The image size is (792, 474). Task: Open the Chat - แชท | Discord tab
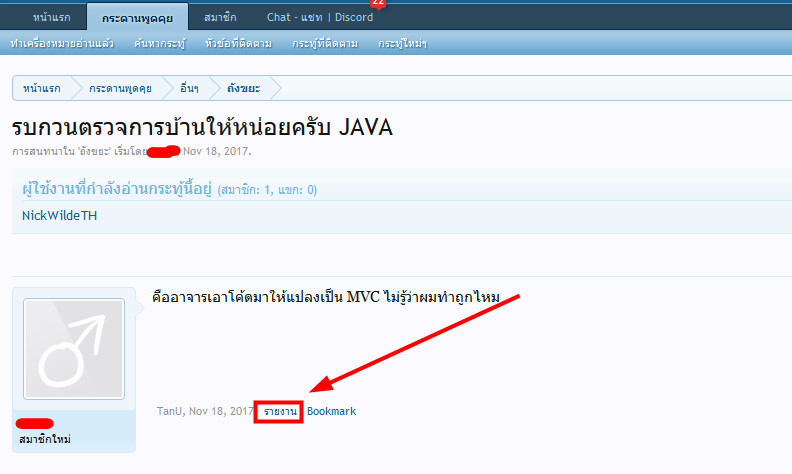319,17
